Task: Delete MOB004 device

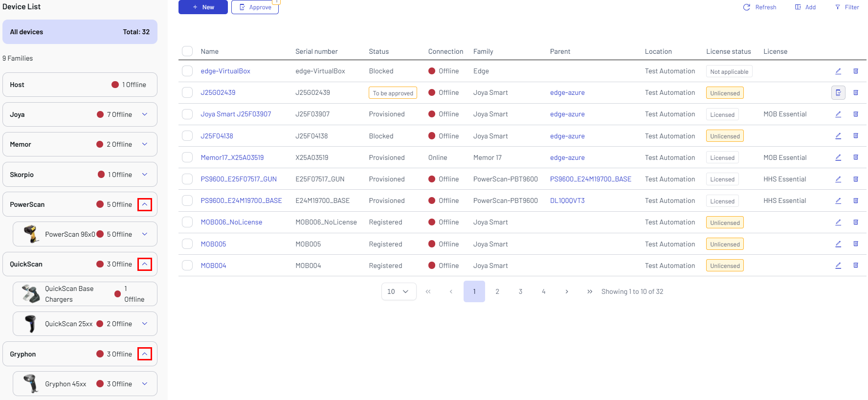Action: tap(856, 265)
